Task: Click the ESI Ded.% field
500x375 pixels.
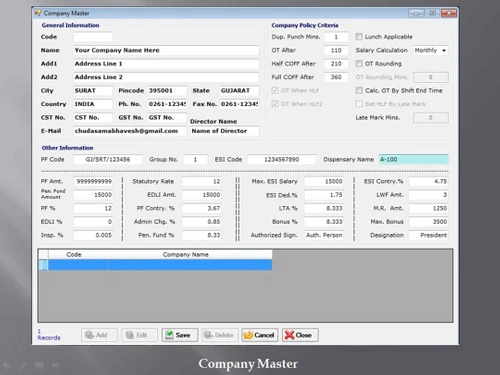Action: click(324, 195)
